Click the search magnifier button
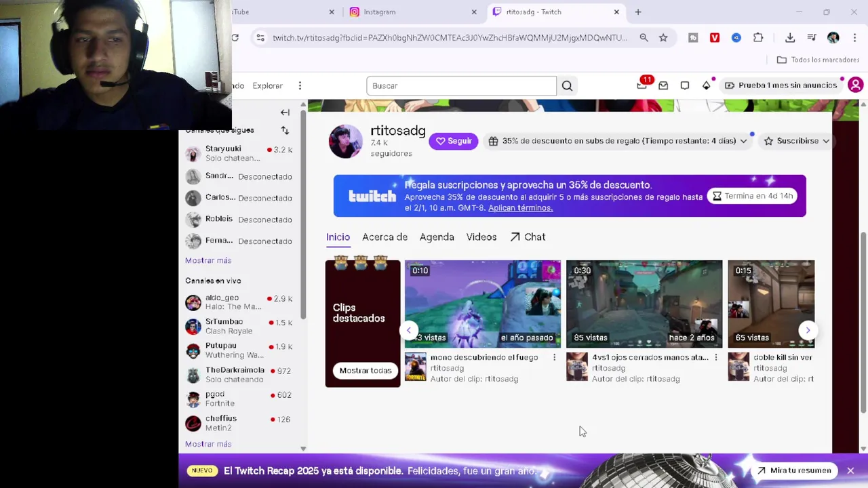The image size is (868, 488). pyautogui.click(x=567, y=85)
